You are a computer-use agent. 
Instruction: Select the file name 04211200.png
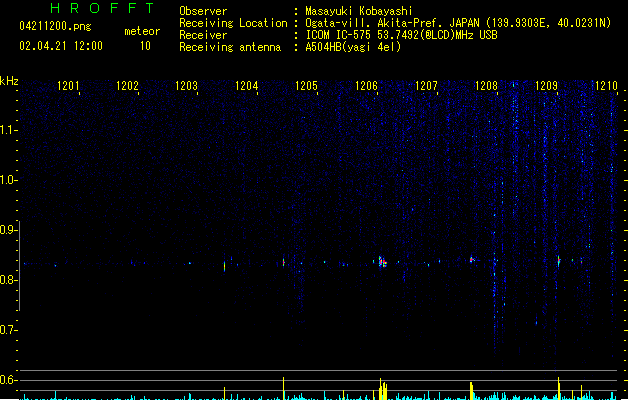[x=55, y=27]
